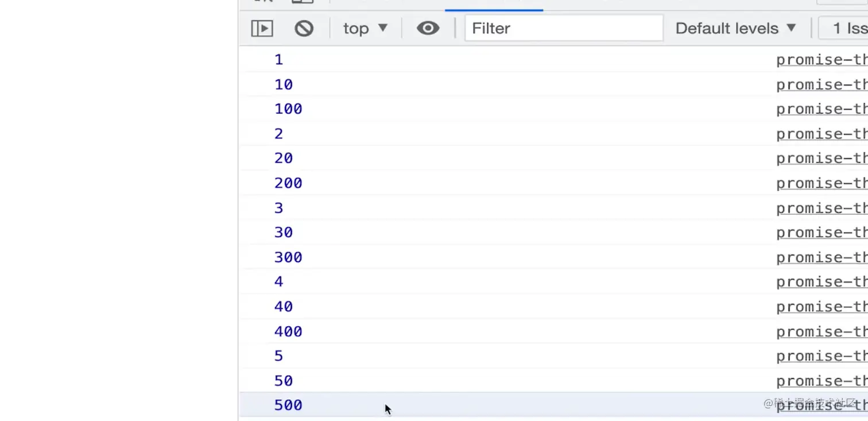Select the logged value 200
Image resolution: width=868 pixels, height=421 pixels.
pos(288,183)
